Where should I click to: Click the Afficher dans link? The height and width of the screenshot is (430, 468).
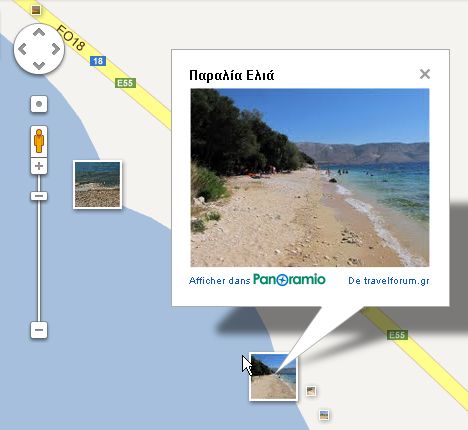coord(219,281)
